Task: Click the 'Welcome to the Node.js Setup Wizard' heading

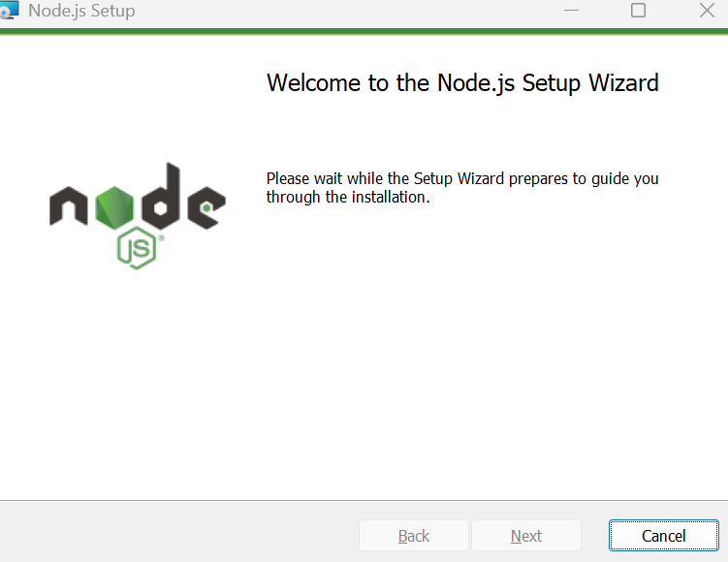Action: [x=462, y=83]
